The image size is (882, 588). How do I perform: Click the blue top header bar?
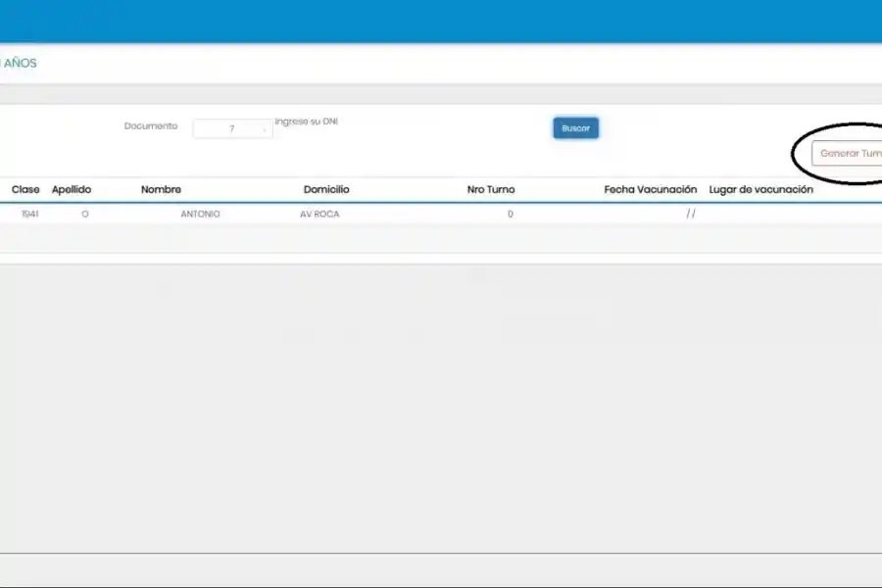(x=441, y=21)
